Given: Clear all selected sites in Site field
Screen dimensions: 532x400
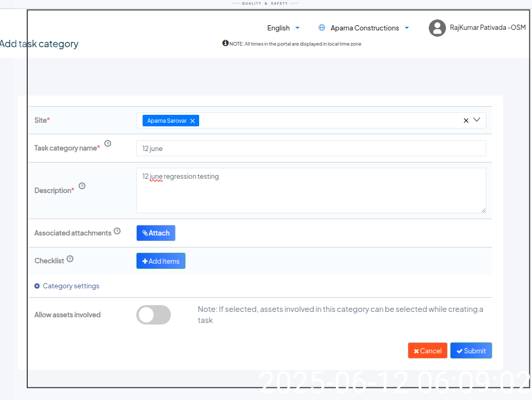Looking at the screenshot, I should click(x=466, y=121).
